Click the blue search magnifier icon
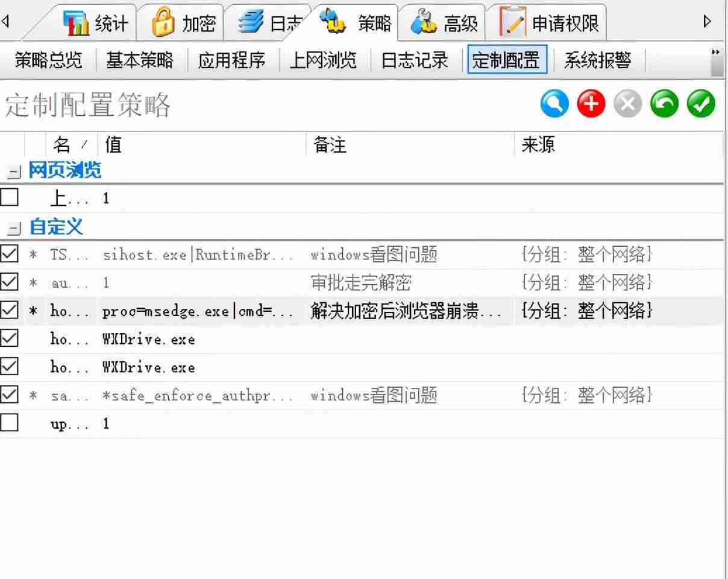728x579 pixels. pos(554,104)
